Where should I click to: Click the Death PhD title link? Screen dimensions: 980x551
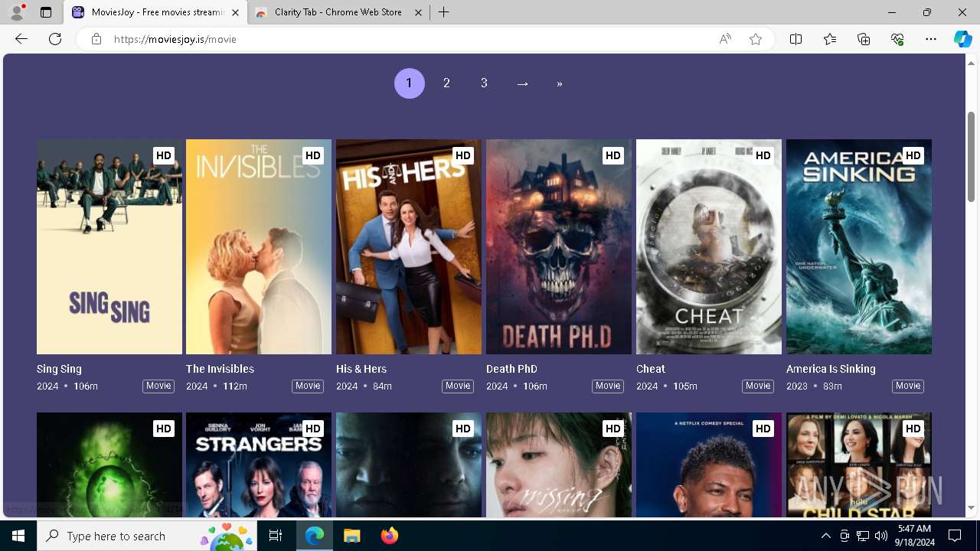pos(511,369)
